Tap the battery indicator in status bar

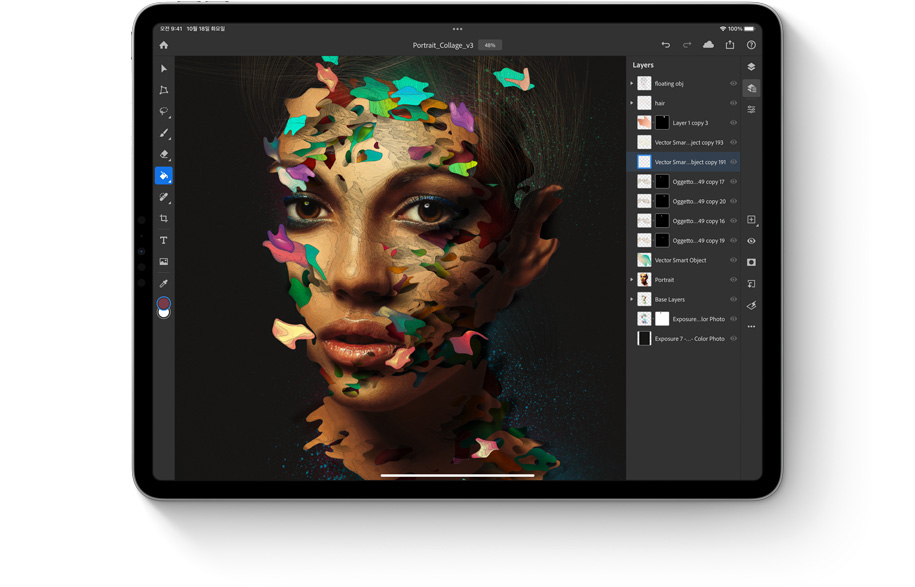pyautogui.click(x=749, y=29)
